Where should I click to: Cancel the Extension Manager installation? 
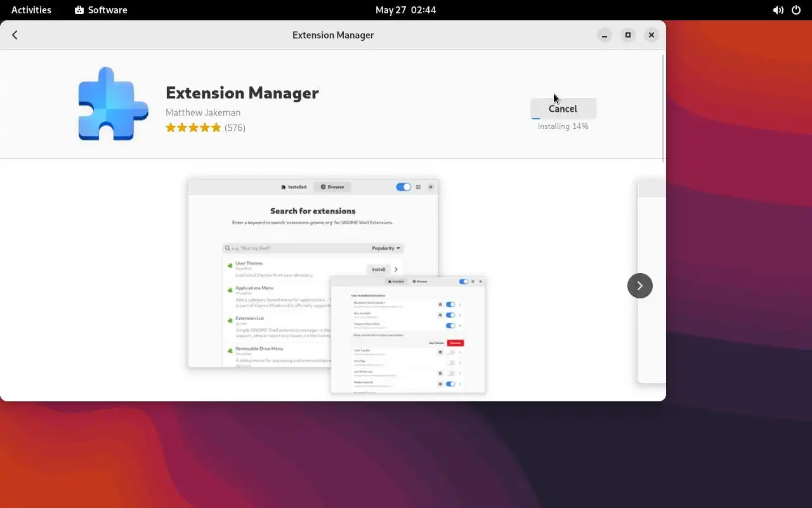coord(563,109)
